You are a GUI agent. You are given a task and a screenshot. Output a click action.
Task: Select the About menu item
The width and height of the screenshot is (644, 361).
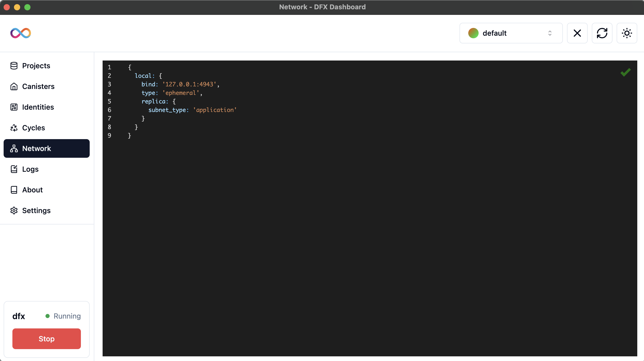32,189
